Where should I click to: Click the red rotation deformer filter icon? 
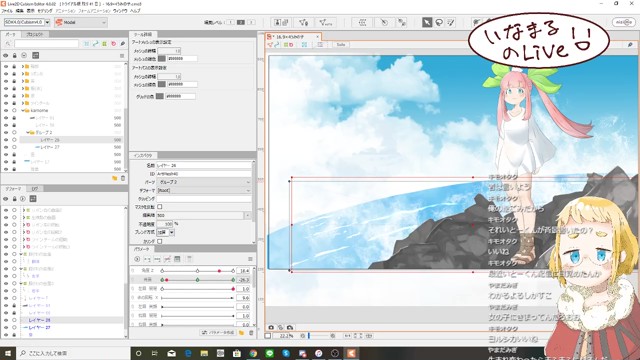113,43
